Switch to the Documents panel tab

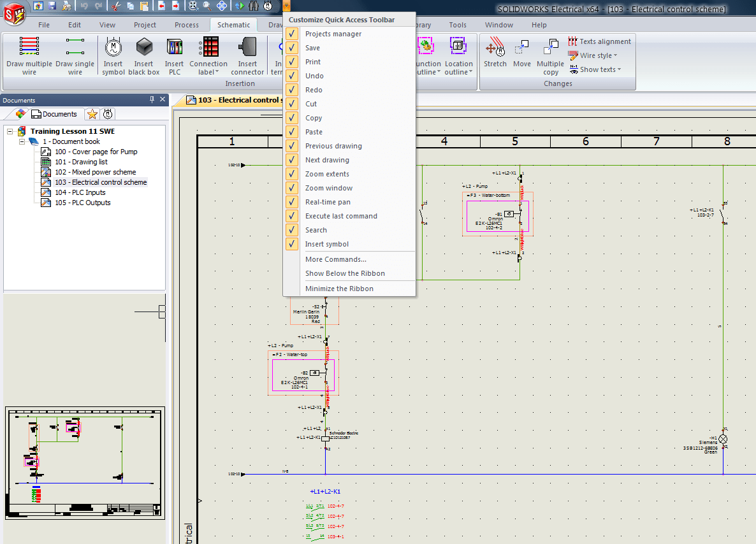[54, 114]
